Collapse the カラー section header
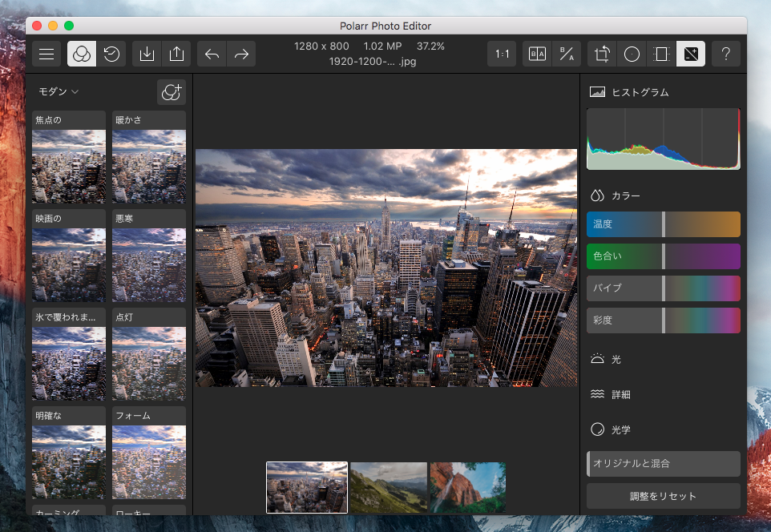The width and height of the screenshot is (771, 532). [x=625, y=195]
